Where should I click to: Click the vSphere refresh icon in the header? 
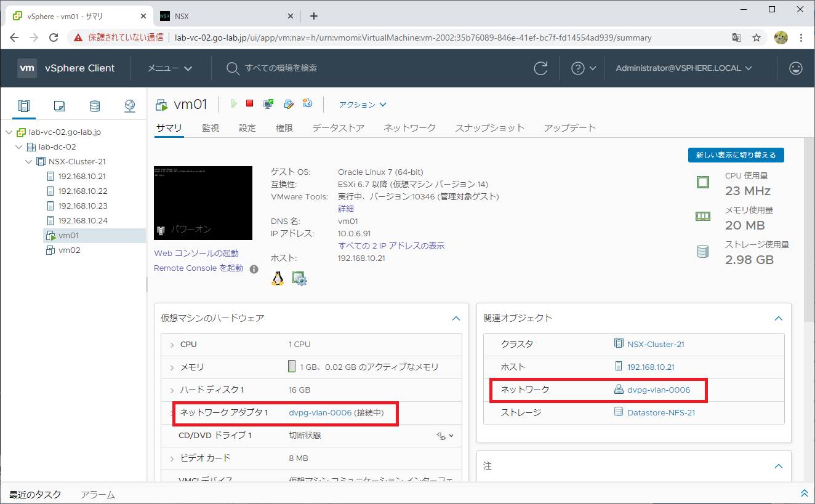point(540,68)
